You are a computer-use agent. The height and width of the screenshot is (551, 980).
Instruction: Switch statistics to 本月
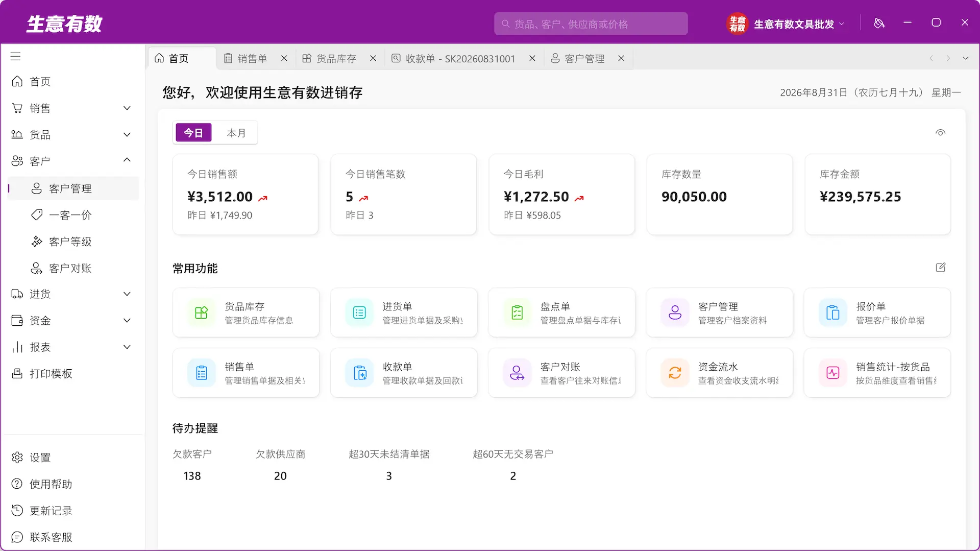(236, 133)
